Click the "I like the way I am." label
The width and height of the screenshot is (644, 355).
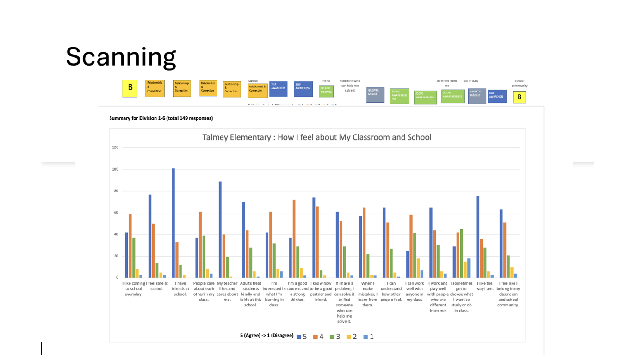click(x=485, y=286)
